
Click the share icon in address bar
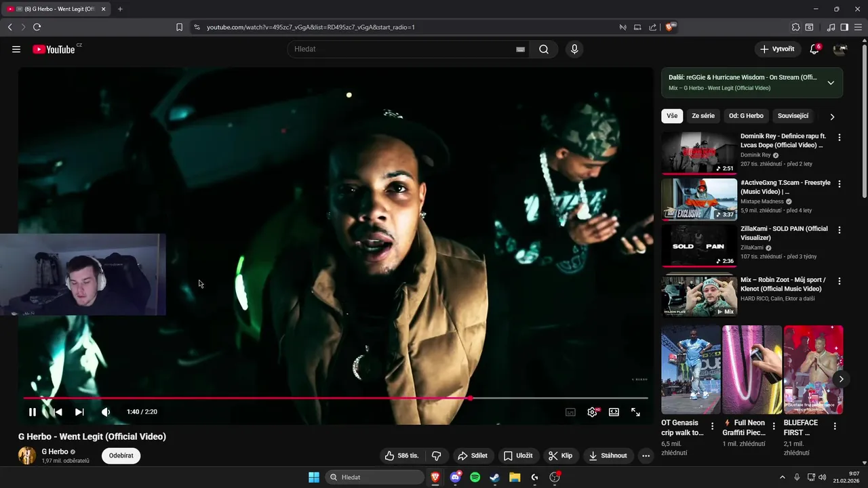(652, 27)
